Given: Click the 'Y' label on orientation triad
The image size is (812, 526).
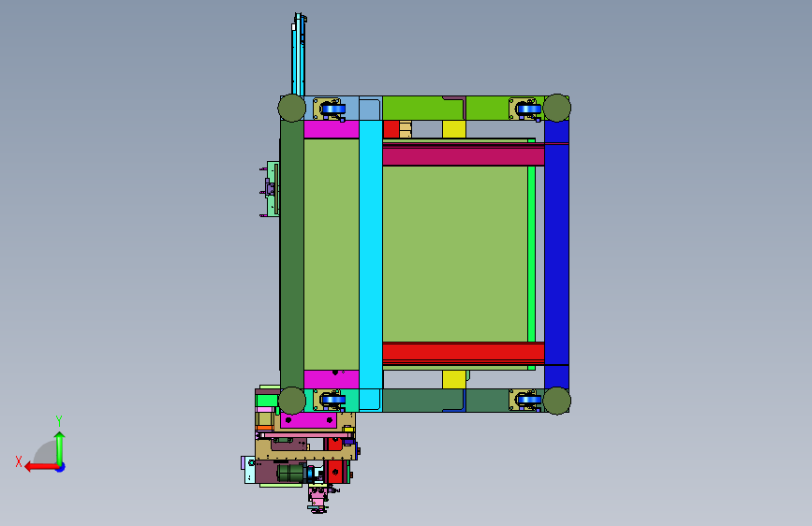Looking at the screenshot, I should point(59,421).
